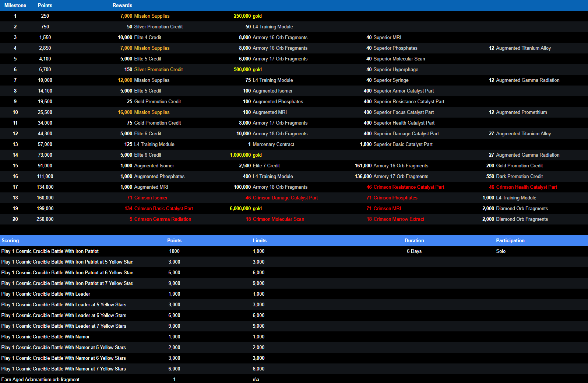Viewport: 588px width, 383px height.
Task: Click the Crimson Gamma Radiation reward
Action: tap(162, 219)
